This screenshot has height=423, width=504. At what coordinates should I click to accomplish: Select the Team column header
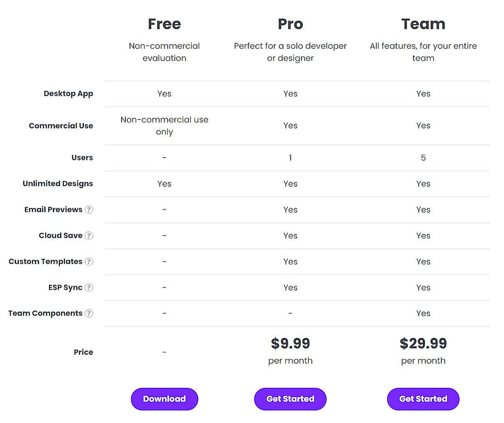423,24
